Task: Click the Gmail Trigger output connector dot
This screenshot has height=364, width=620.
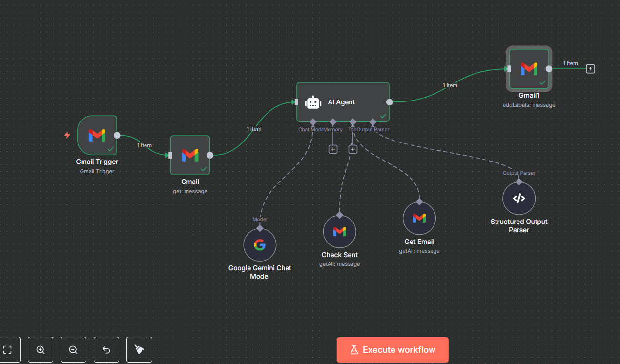Action: click(x=117, y=135)
